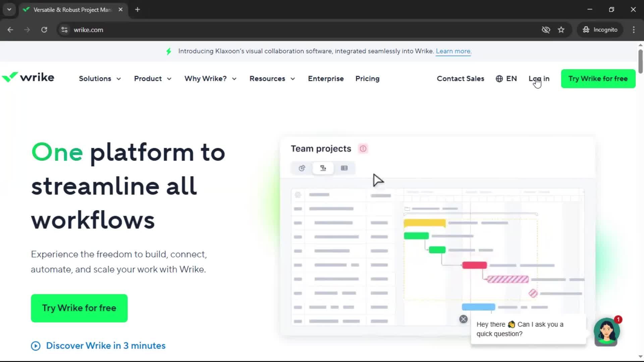This screenshot has width=644, height=362.
Task: Open the chat assistant avatar
Action: click(x=606, y=331)
